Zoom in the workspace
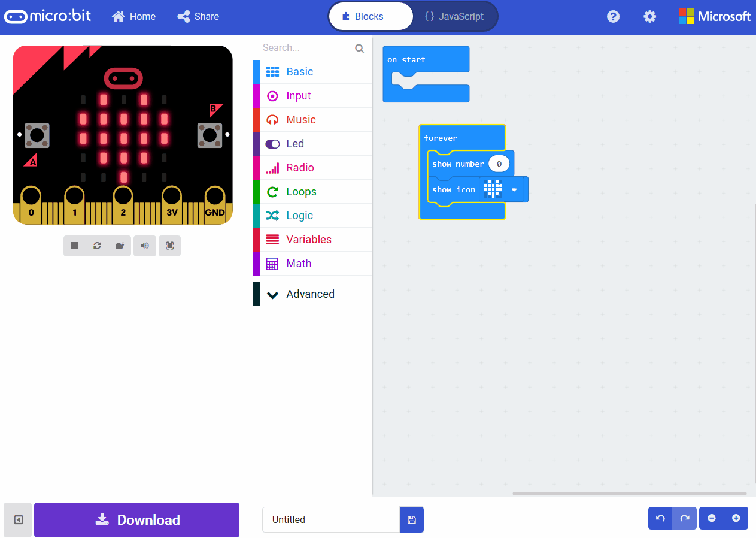Screen dimensions: 756x538 coord(736,518)
